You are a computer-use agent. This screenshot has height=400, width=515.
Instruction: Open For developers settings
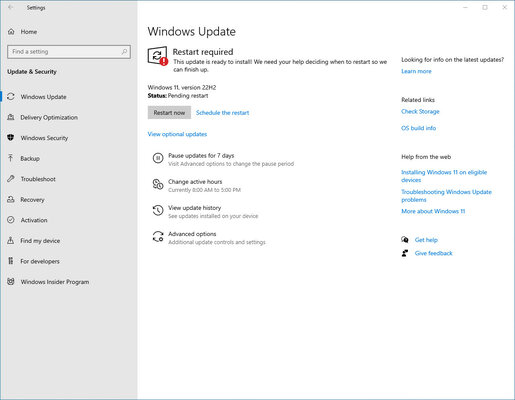click(x=40, y=261)
